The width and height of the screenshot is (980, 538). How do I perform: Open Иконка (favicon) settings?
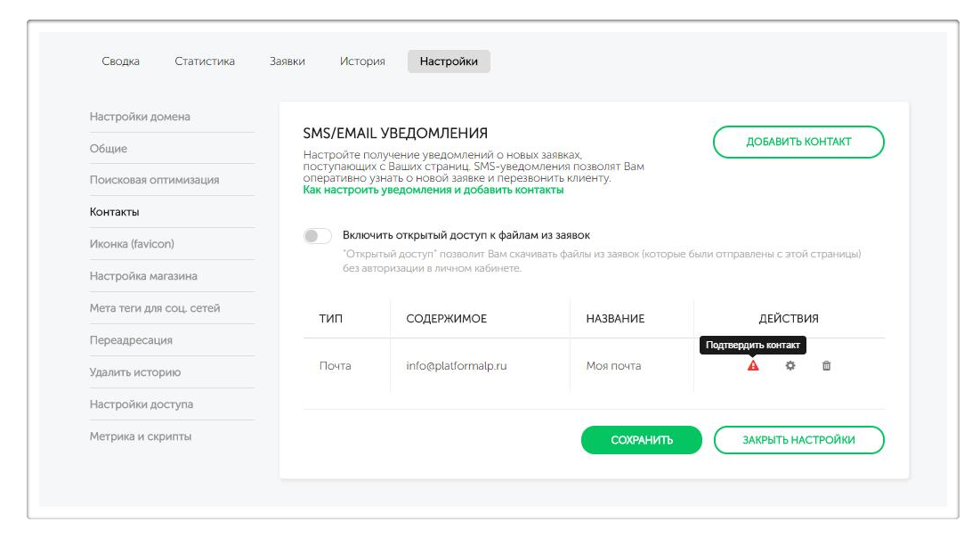(132, 244)
